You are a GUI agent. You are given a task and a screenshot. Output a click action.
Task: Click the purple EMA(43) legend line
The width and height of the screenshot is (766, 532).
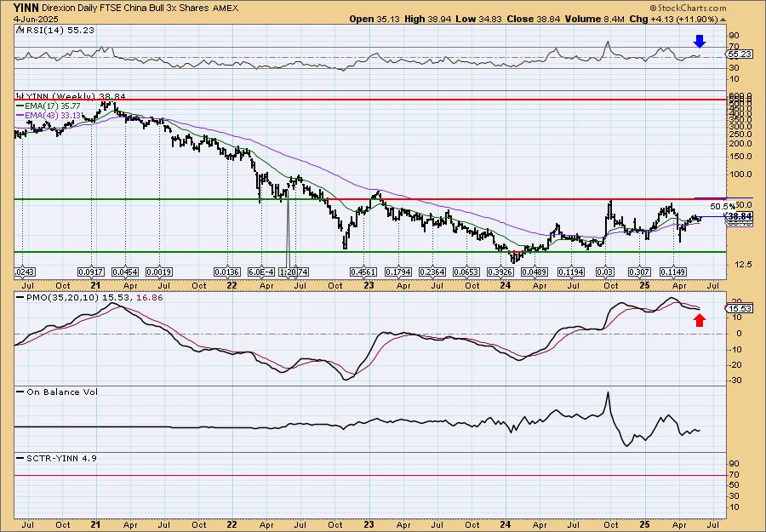20,115
